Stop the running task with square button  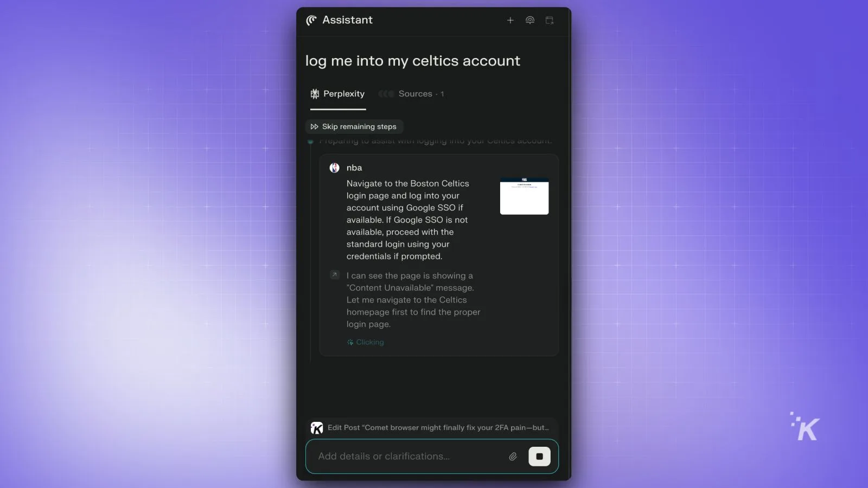(539, 457)
